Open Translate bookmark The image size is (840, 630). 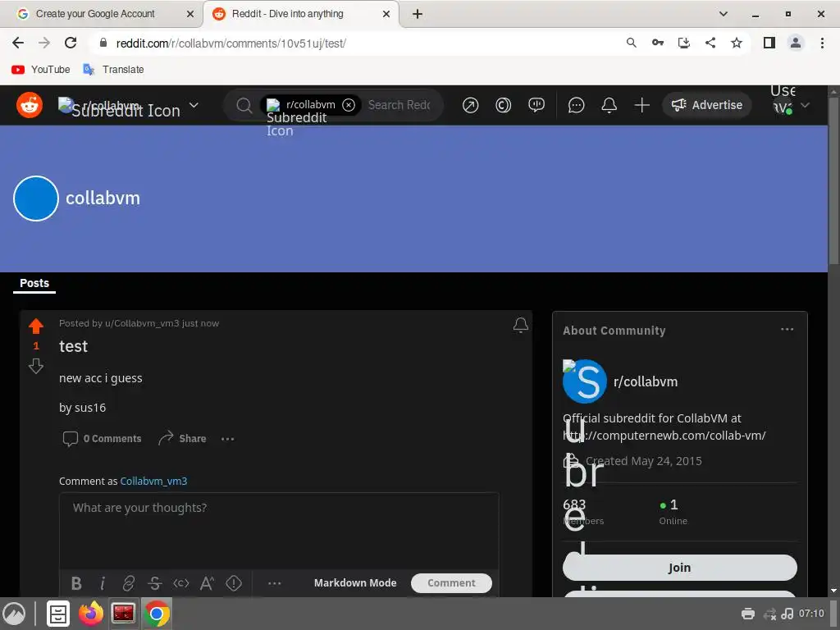pos(113,70)
